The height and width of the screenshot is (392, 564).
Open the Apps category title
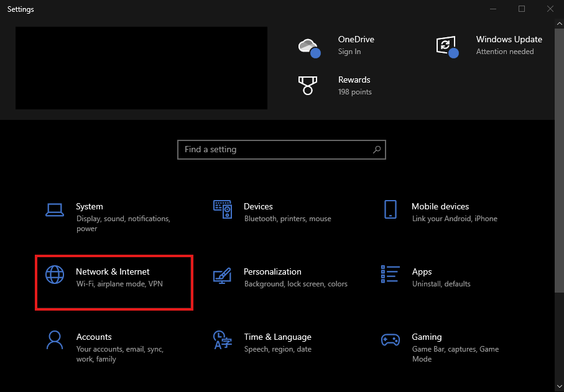(x=422, y=272)
